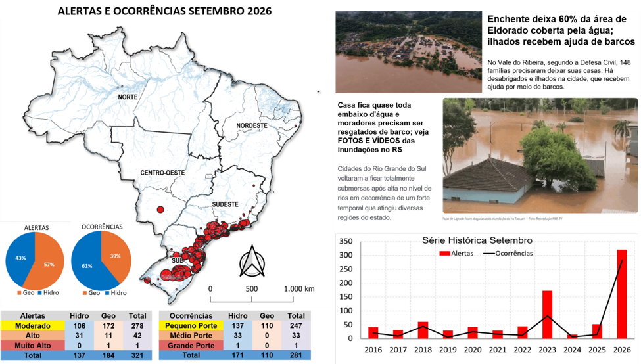Click the CENTRO-OESTE region label
The image size is (641, 364).
pyautogui.click(x=162, y=173)
